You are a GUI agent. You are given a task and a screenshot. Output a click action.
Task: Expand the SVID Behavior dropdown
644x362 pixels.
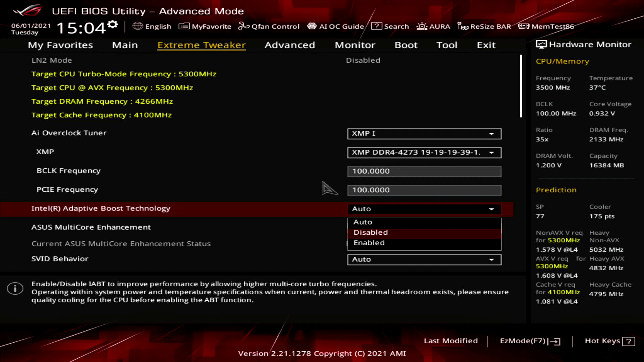coord(424,259)
